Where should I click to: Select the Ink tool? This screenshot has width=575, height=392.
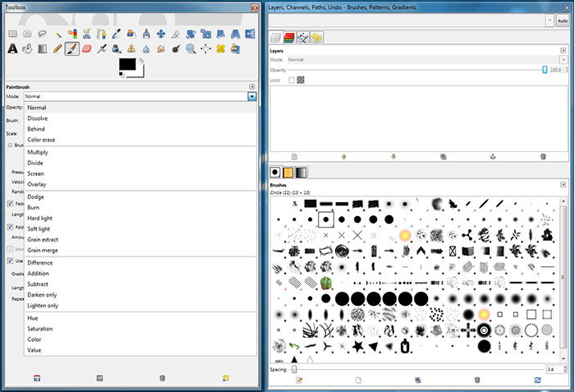(x=117, y=48)
